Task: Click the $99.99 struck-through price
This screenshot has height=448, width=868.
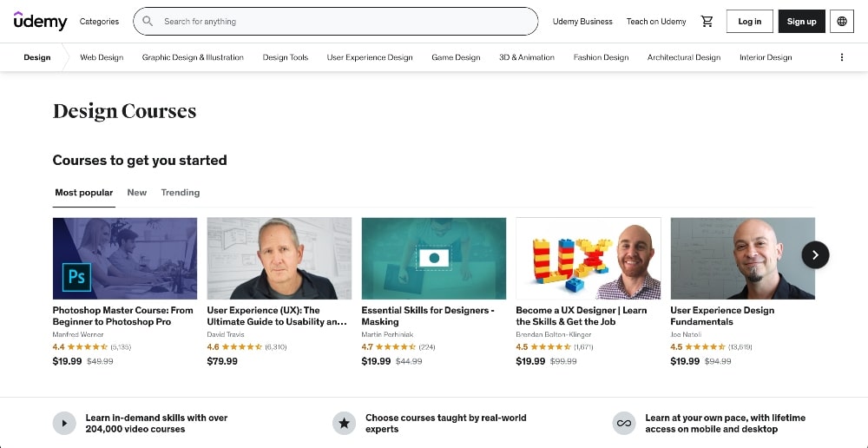Action: click(x=563, y=361)
